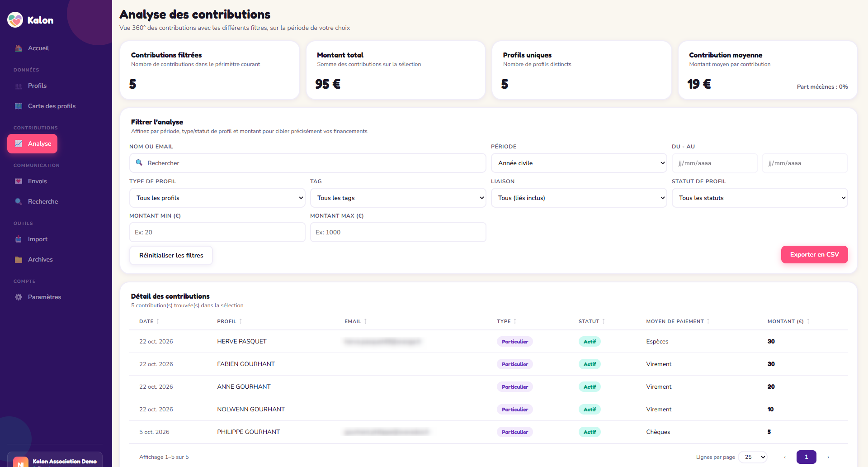Click the Montant max input field

coord(398,232)
